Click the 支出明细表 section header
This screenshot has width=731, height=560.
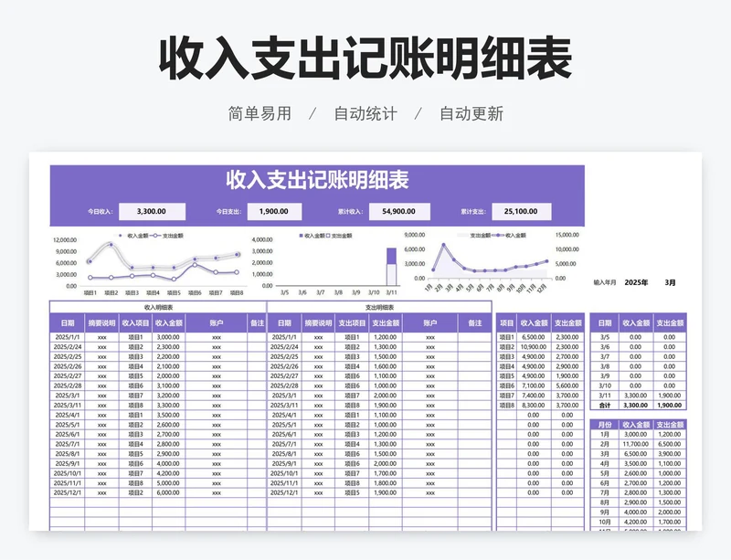(379, 307)
